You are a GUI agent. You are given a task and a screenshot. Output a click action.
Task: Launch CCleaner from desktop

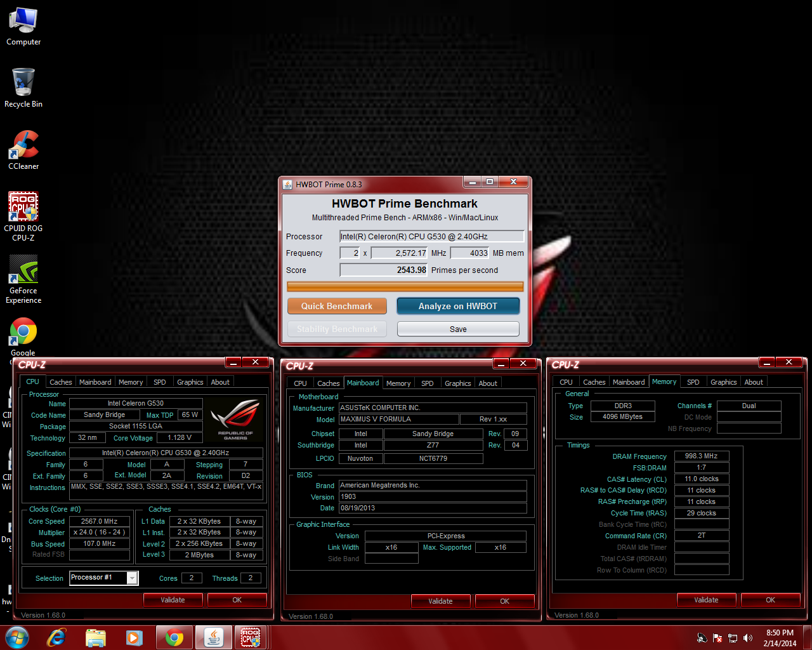pos(23,150)
